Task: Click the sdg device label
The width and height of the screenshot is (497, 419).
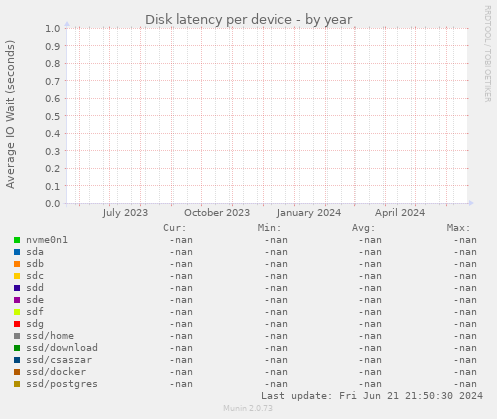Action: 35,324
